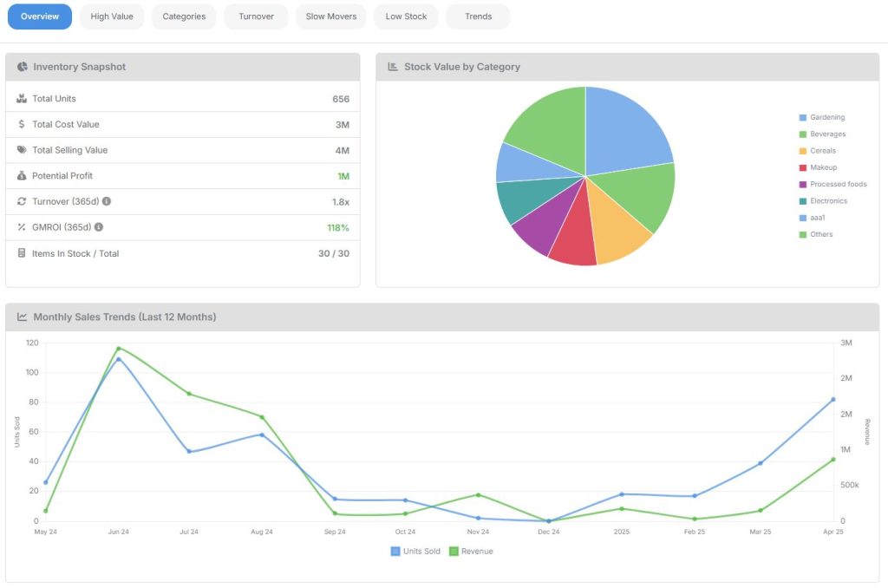Screen dimensions: 888x588
Task: Click the tag icon next to Total Selling Value
Action: [22, 150]
